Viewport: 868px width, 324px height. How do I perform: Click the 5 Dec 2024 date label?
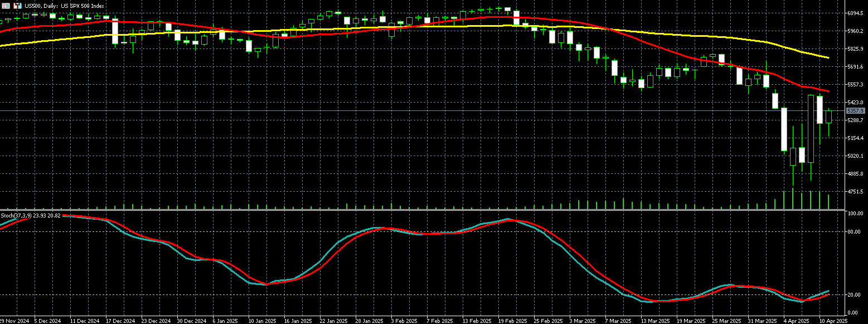pos(47,321)
